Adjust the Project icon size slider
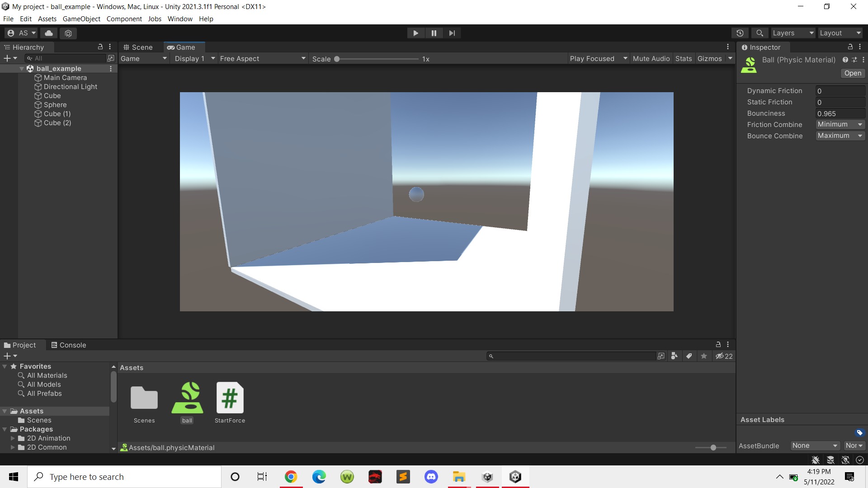The height and width of the screenshot is (488, 868). [x=713, y=447]
